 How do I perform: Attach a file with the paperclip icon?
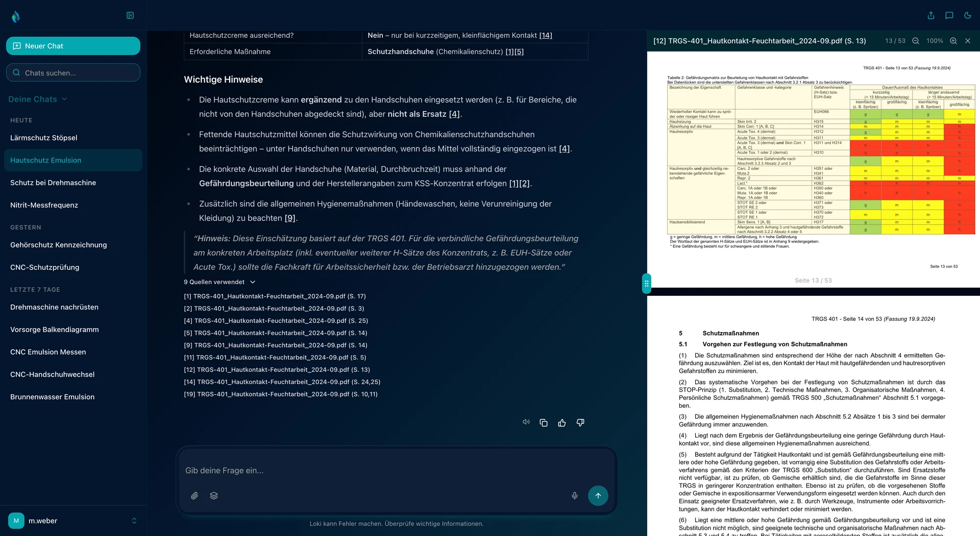194,496
